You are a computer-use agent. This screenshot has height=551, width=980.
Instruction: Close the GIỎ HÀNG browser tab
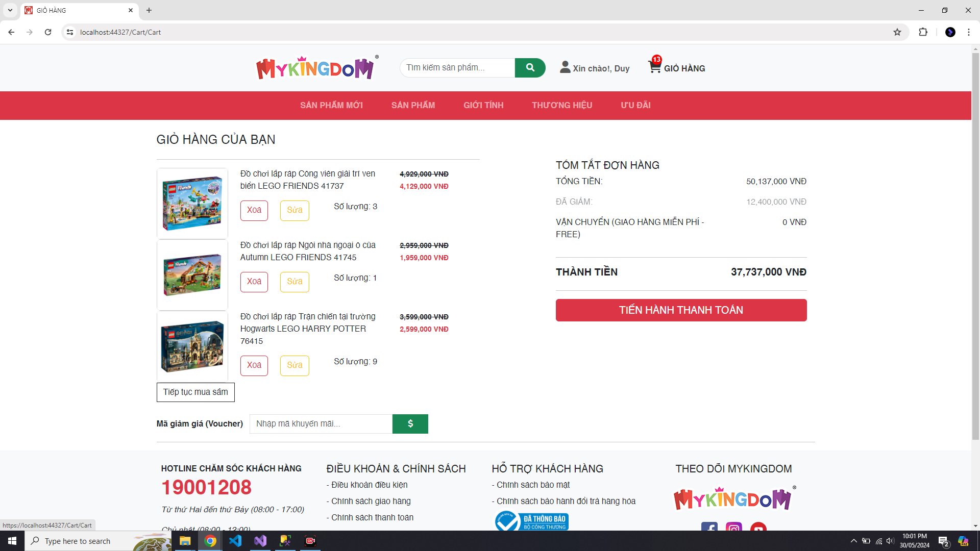coord(131,10)
